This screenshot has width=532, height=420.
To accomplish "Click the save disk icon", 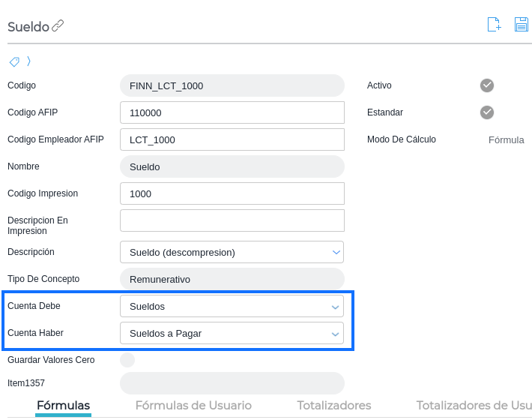I will [x=522, y=25].
